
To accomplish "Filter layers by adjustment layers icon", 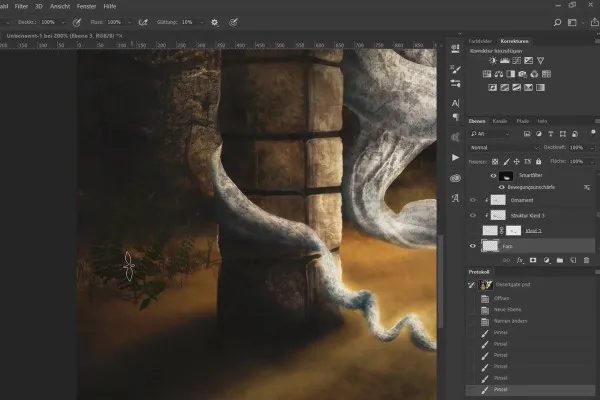I will [539, 134].
